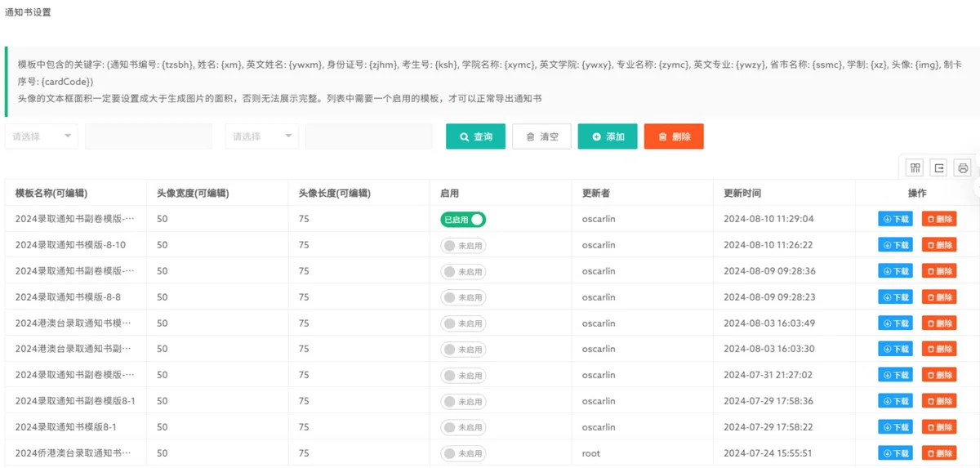This screenshot has width=980, height=468.
Task: Focus the text field after first dropdown
Action: [x=149, y=136]
